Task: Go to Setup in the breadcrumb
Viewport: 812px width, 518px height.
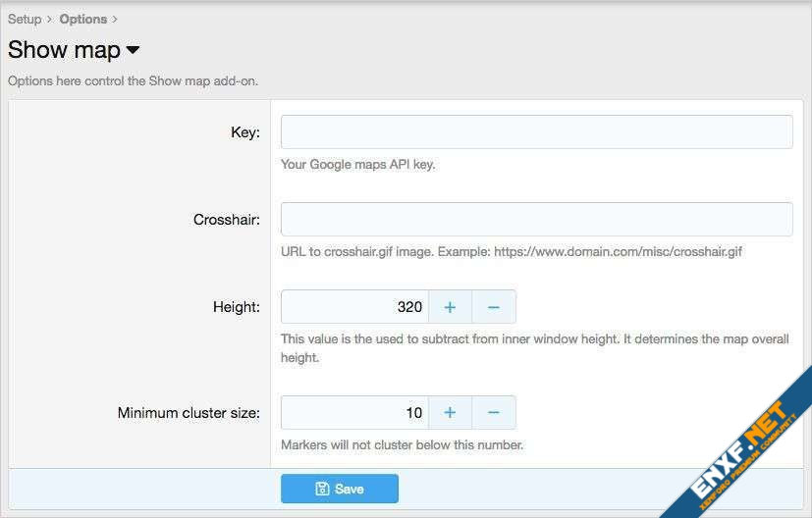Action: pyautogui.click(x=25, y=19)
